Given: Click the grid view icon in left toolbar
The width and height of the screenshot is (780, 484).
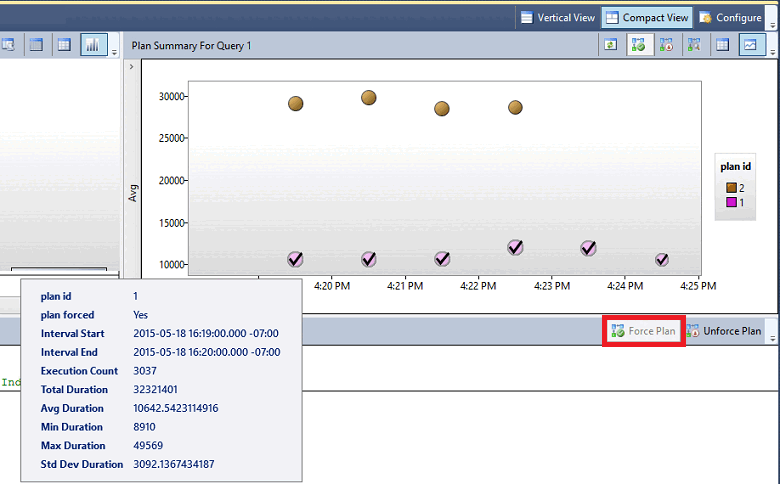Looking at the screenshot, I should (x=63, y=45).
